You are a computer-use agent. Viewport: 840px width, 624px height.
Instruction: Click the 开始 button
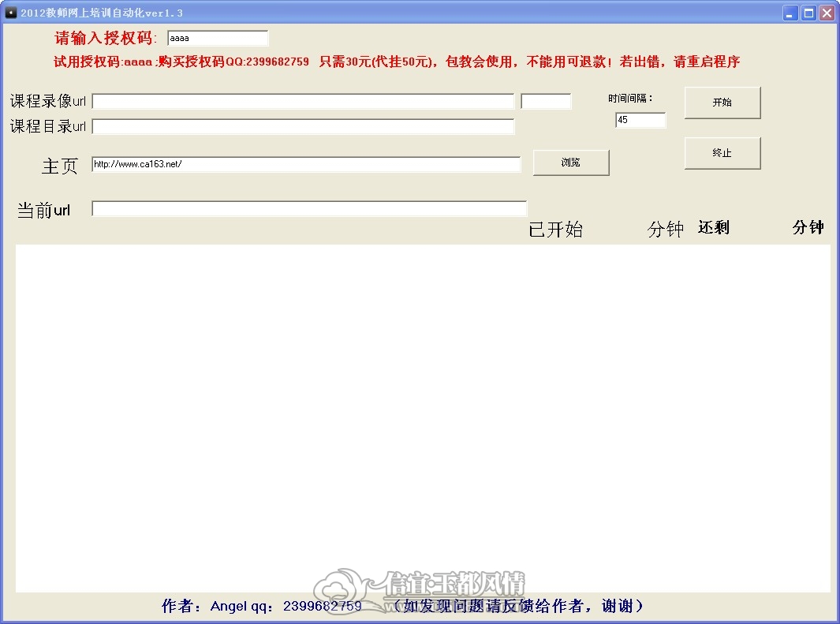point(722,103)
